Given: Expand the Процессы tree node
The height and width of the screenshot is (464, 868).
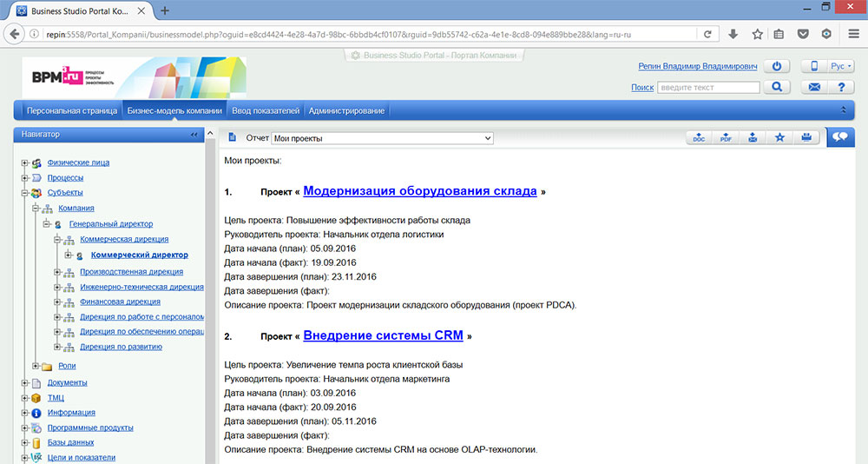Looking at the screenshot, I should (x=25, y=177).
